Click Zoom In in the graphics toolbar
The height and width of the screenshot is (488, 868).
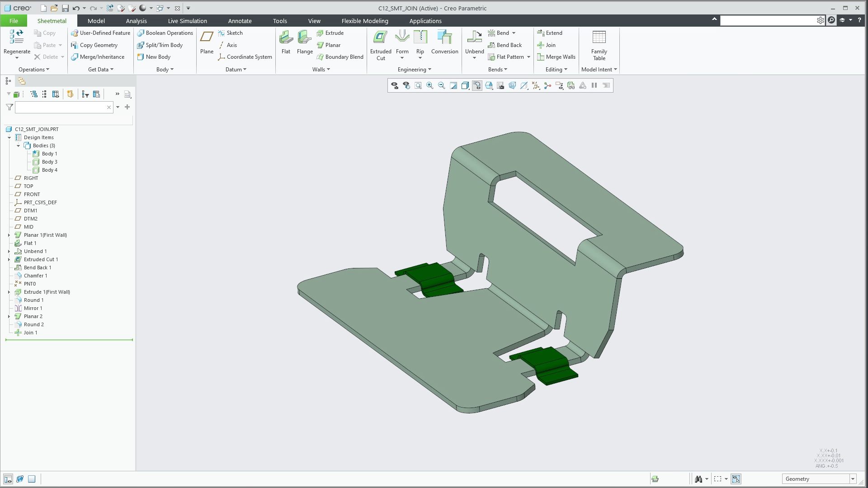click(430, 85)
